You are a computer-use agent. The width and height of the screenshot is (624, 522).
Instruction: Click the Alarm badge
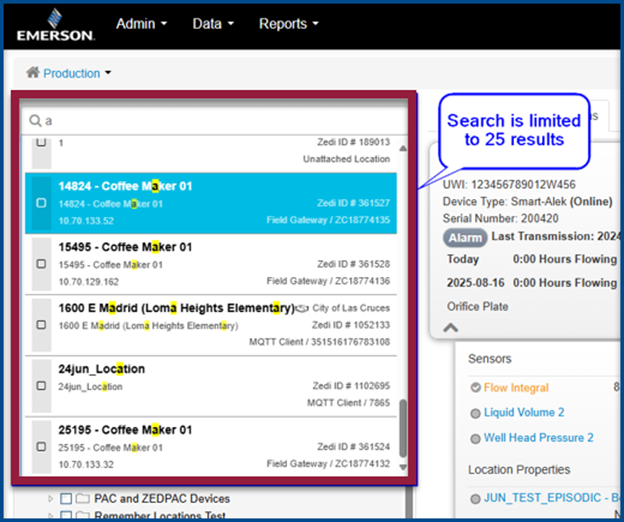point(465,238)
